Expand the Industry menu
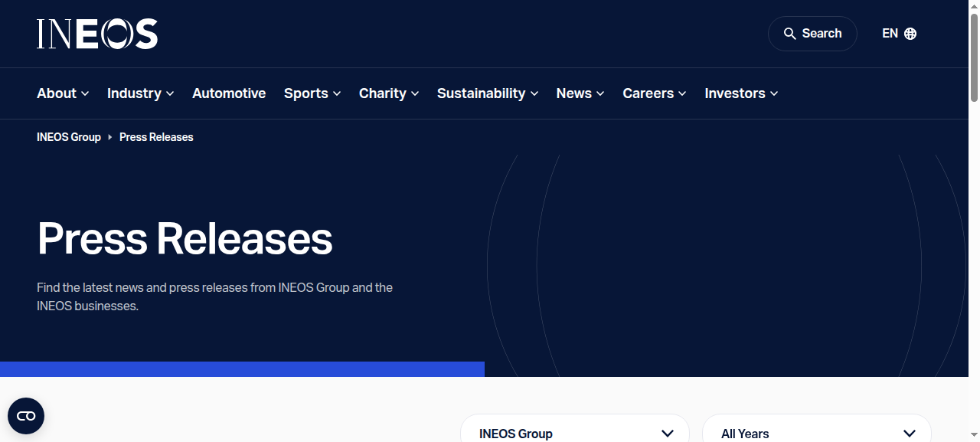 (141, 93)
